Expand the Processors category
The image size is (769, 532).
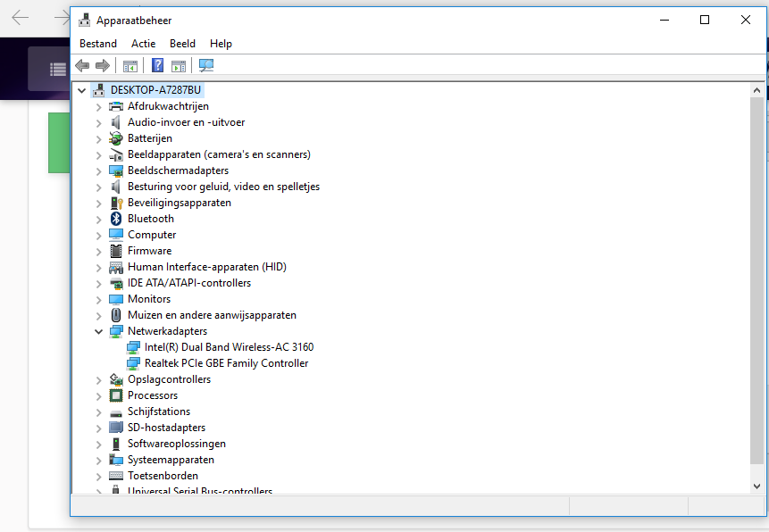98,396
